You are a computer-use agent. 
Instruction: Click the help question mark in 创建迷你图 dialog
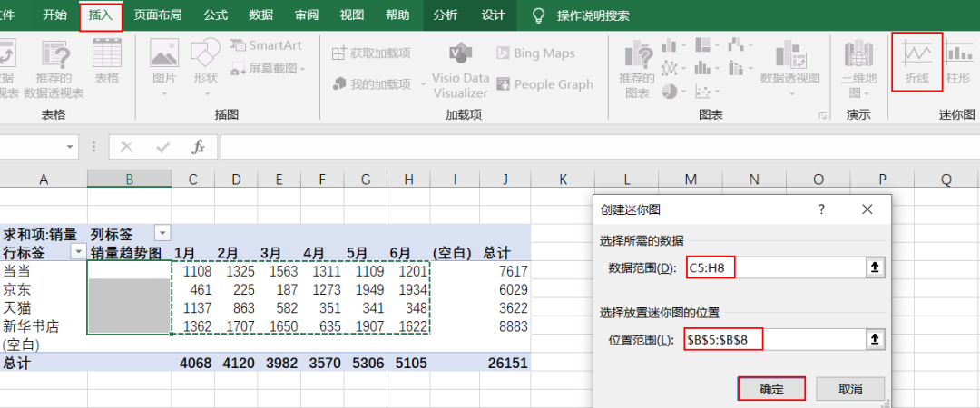822,209
